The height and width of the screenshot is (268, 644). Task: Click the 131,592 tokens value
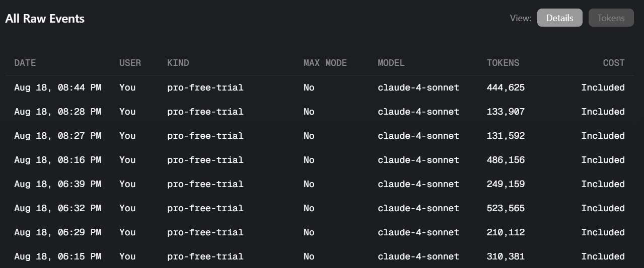[x=506, y=136]
